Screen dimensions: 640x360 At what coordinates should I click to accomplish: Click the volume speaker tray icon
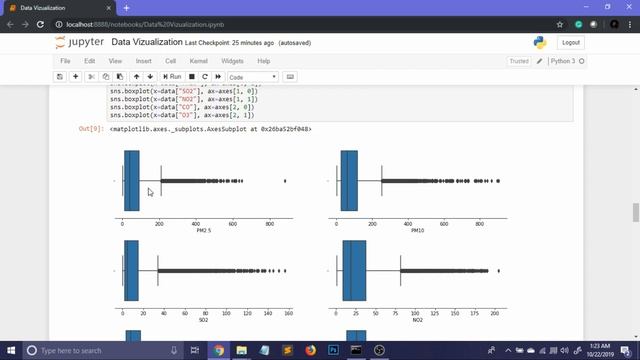point(564,350)
